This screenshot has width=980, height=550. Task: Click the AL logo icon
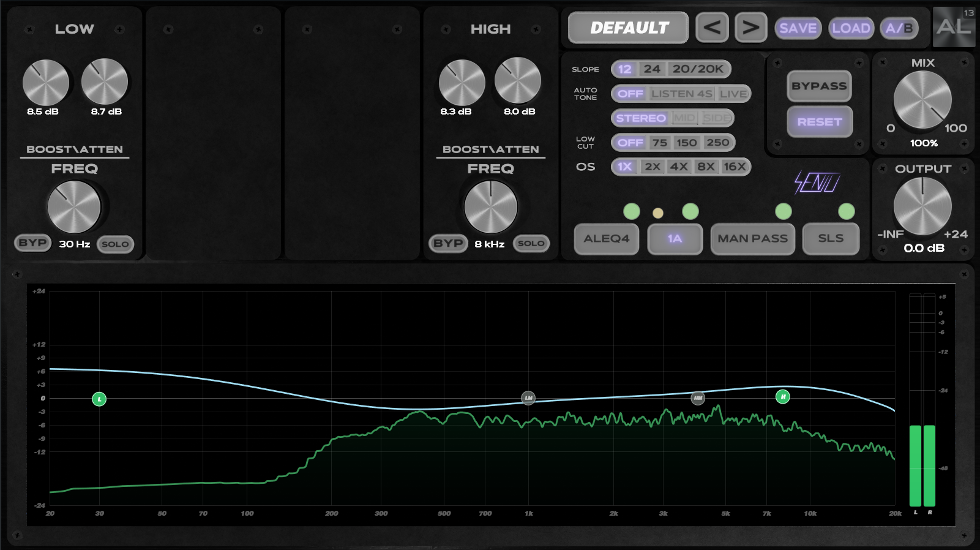pyautogui.click(x=954, y=27)
